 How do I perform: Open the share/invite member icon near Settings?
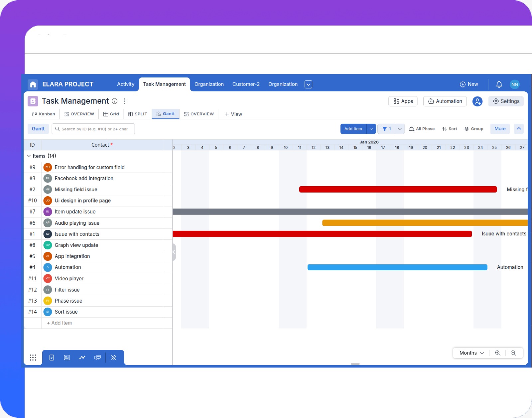pyautogui.click(x=477, y=101)
